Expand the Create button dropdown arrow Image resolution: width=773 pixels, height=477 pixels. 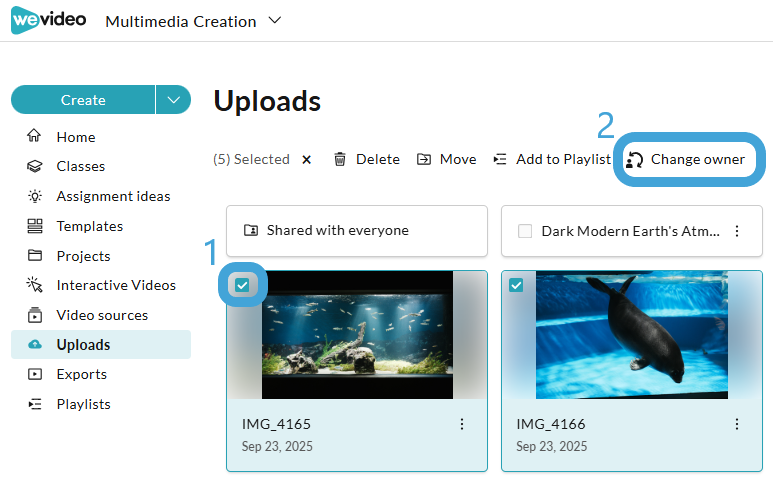[174, 100]
